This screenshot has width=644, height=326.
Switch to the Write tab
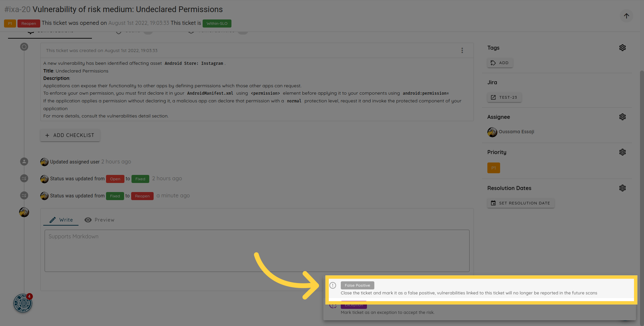(x=61, y=220)
